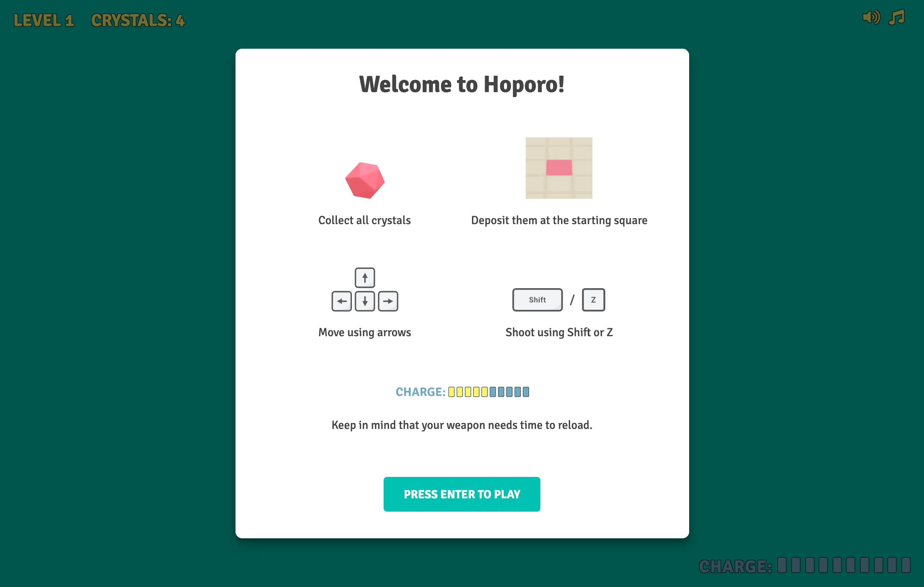
Task: Click the Crystals: 4 counter
Action: (x=138, y=20)
